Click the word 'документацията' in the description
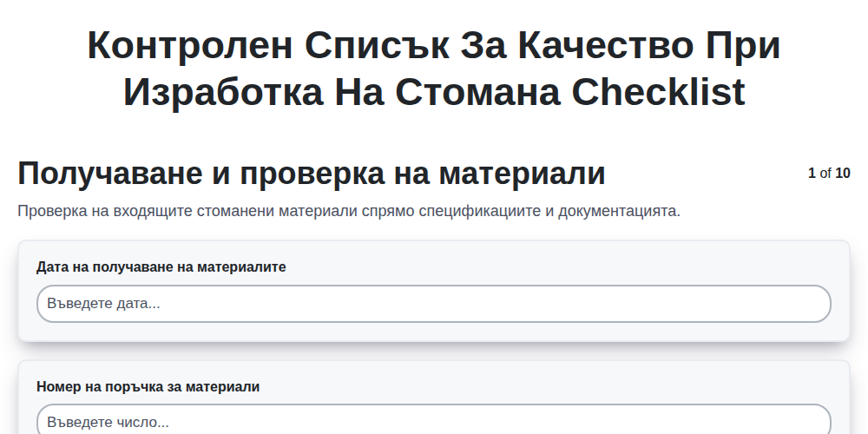This screenshot has width=868, height=434. pos(619,211)
